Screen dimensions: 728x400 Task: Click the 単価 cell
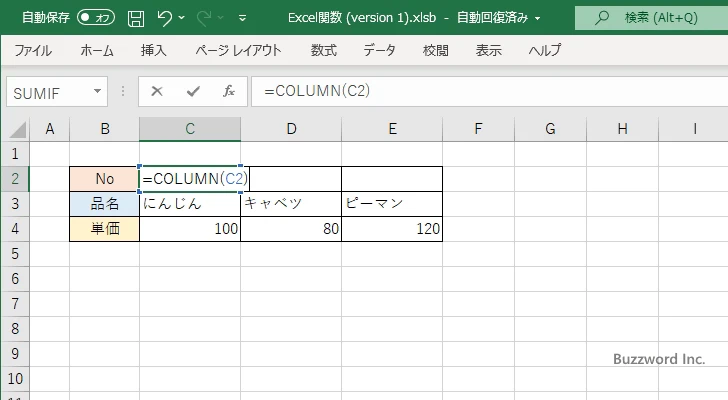point(104,229)
